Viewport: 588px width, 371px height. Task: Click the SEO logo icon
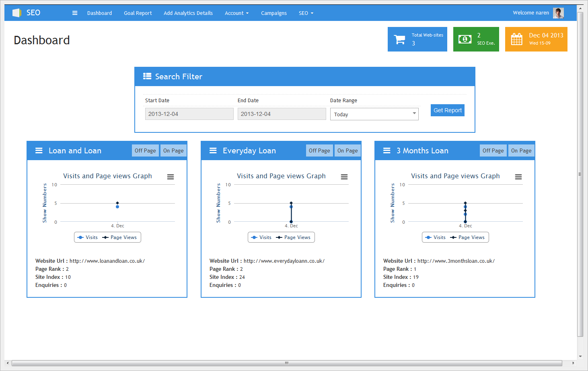tap(17, 13)
